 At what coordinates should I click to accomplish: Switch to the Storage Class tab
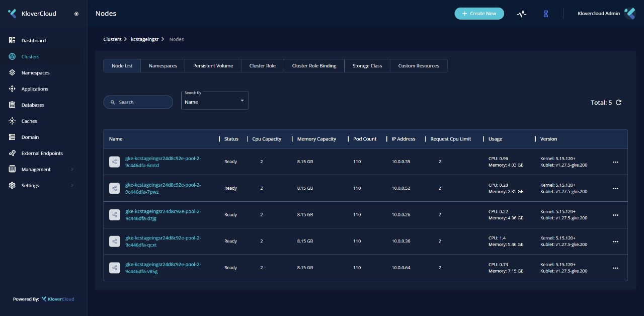tap(367, 66)
